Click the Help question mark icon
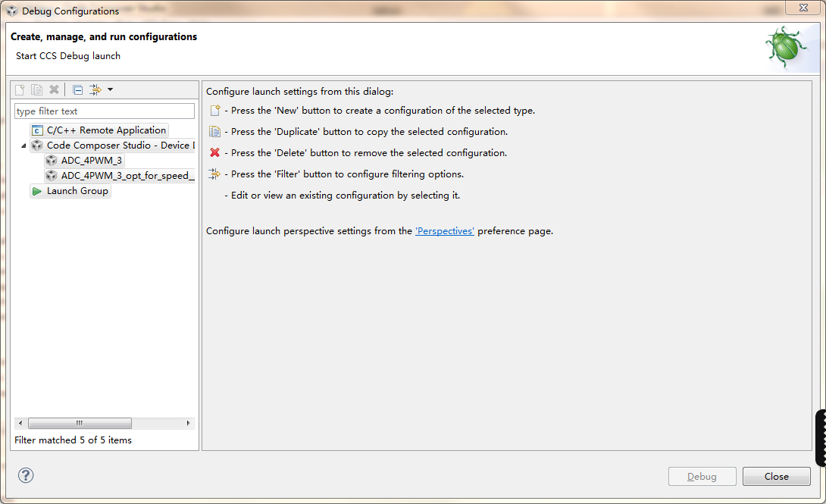The height and width of the screenshot is (504, 826). point(26,475)
